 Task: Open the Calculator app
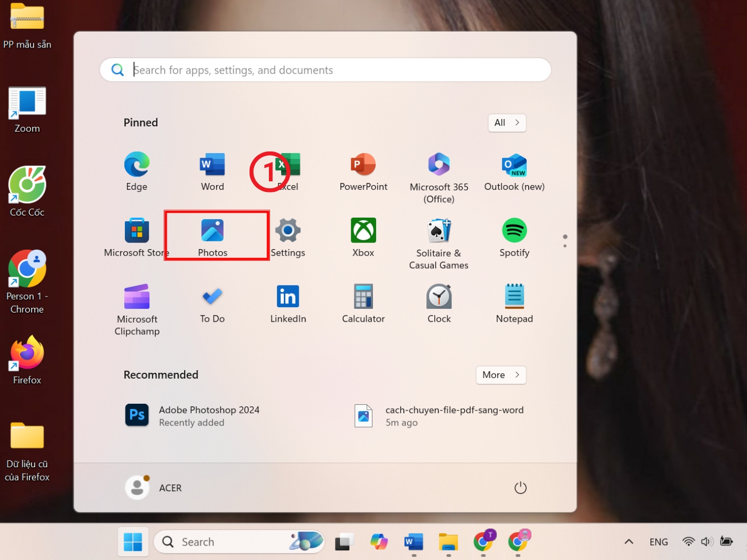[x=363, y=304]
